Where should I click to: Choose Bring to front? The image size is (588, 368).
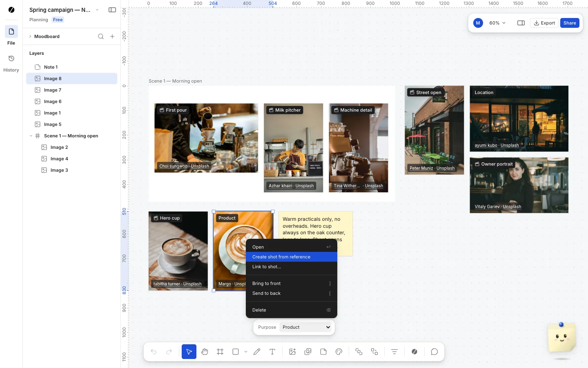(x=292, y=283)
